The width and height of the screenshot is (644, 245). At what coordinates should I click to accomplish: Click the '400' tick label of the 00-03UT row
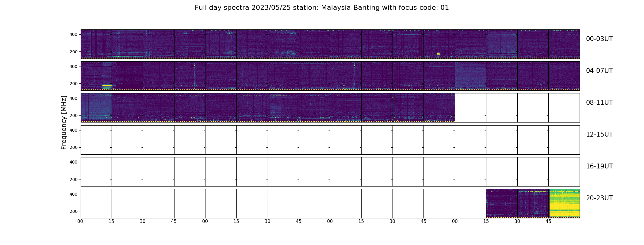click(x=74, y=34)
